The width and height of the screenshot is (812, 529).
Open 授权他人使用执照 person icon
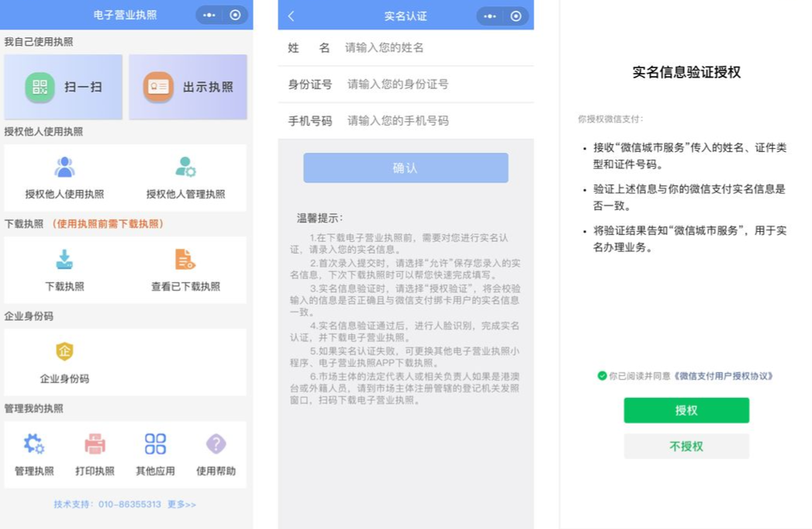64,167
